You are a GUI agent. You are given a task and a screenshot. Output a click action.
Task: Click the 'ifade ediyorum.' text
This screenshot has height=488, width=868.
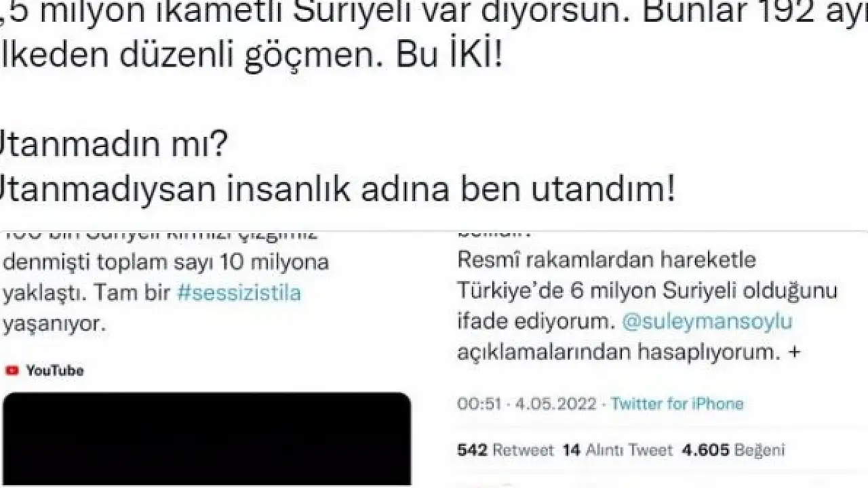click(x=536, y=323)
